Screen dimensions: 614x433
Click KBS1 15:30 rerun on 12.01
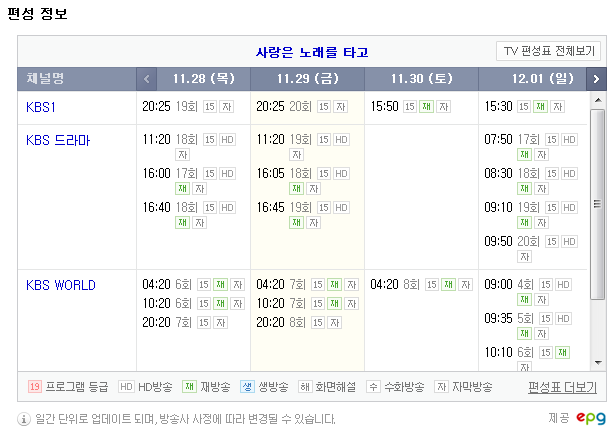pyautogui.click(x=524, y=106)
